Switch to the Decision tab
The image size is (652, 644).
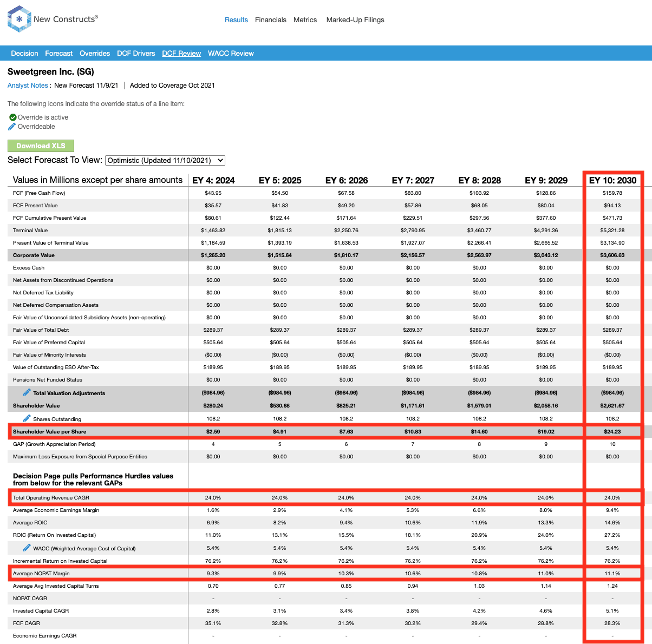click(24, 54)
